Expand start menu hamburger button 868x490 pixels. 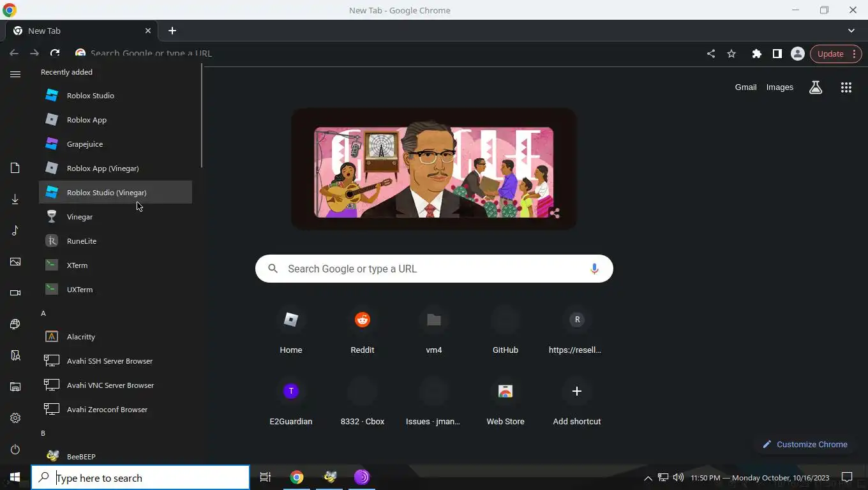15,75
